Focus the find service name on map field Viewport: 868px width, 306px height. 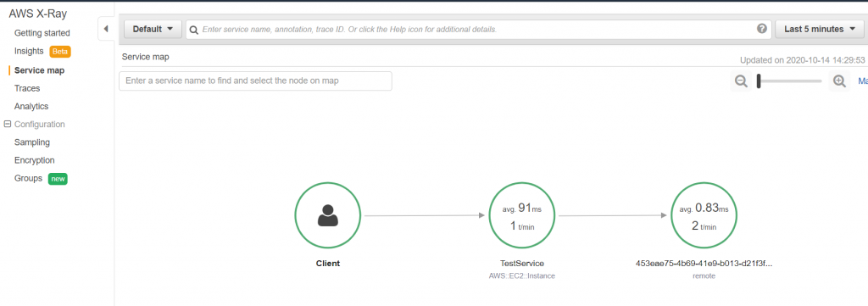click(255, 81)
